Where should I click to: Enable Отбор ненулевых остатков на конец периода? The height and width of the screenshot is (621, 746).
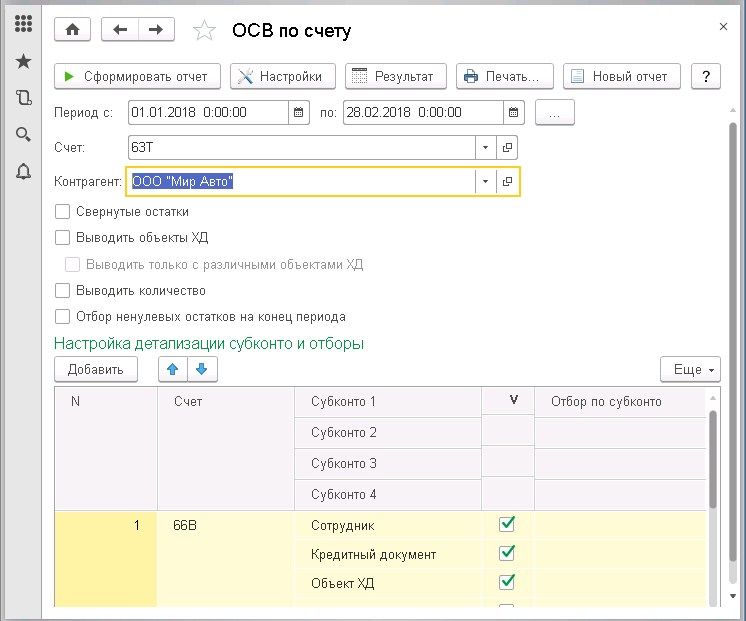click(x=62, y=317)
